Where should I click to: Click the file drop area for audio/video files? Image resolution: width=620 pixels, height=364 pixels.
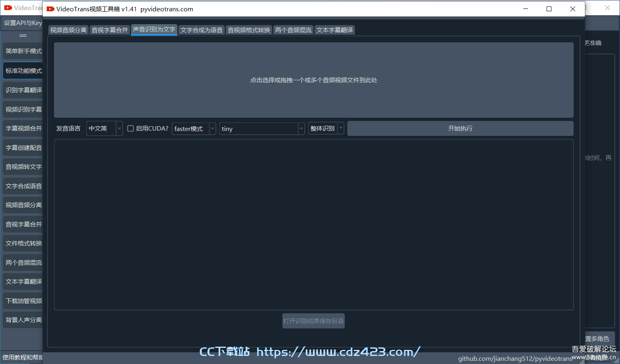pos(313,80)
